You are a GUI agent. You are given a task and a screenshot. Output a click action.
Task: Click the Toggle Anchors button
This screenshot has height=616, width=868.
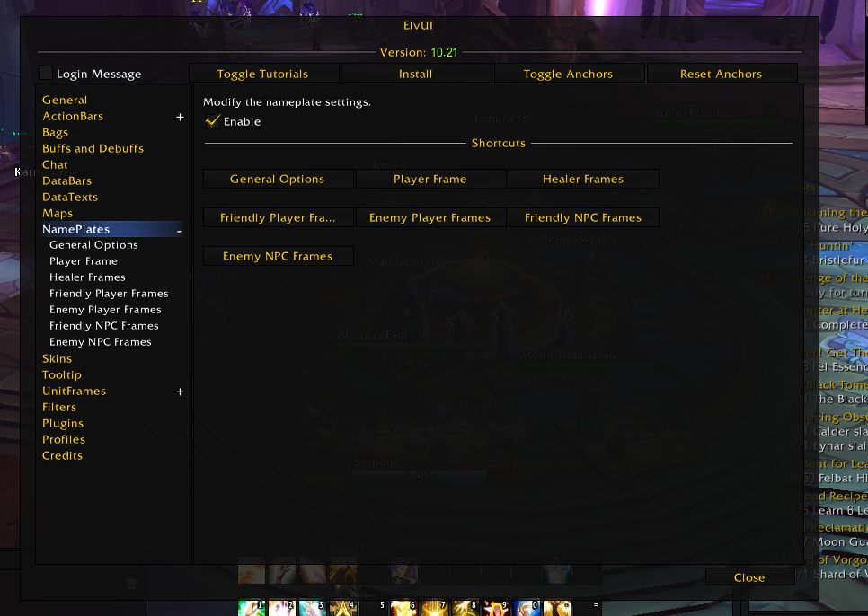tap(569, 74)
